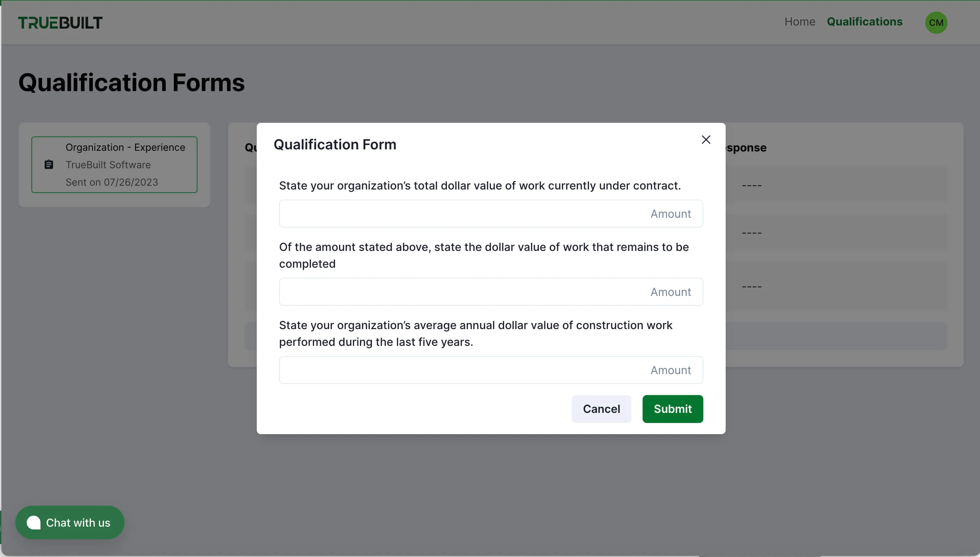Open the Chat with us widget
980x557 pixels.
[70, 522]
